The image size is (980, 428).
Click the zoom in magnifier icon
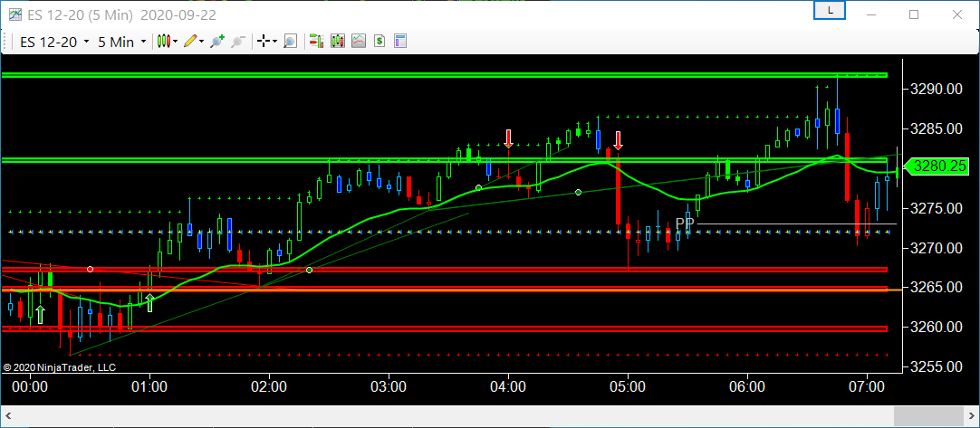216,42
